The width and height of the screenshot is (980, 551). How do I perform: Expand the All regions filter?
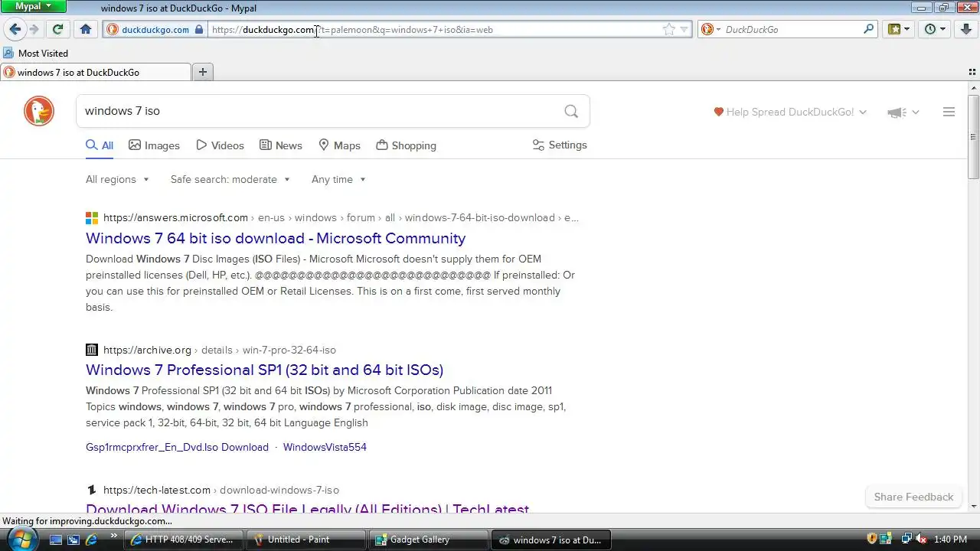click(x=118, y=179)
